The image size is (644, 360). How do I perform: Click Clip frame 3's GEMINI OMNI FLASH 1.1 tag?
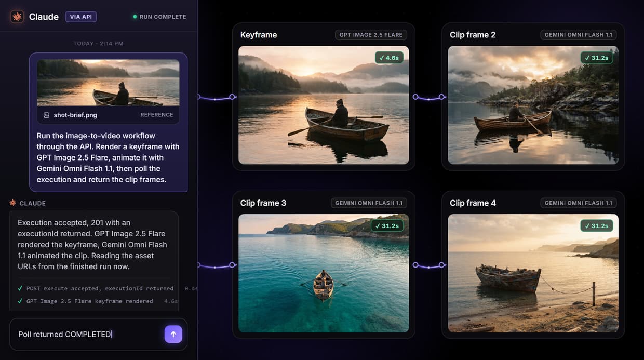pyautogui.click(x=369, y=203)
